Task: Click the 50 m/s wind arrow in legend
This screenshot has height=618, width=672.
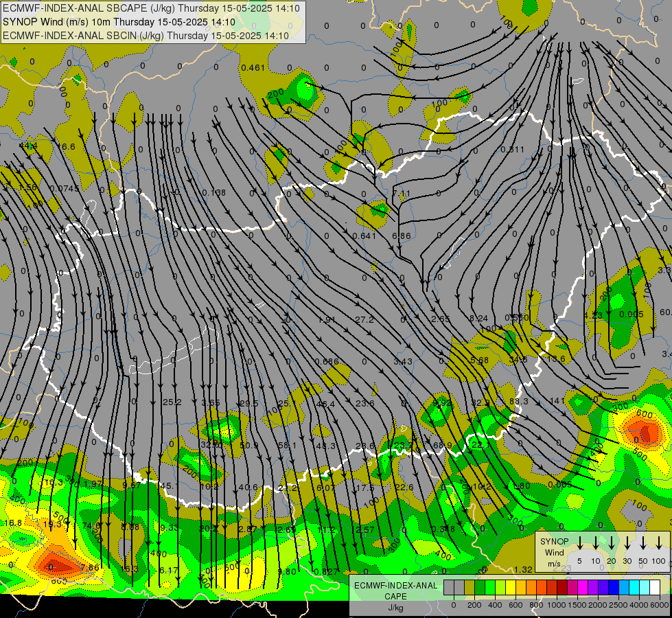Action: [x=643, y=543]
